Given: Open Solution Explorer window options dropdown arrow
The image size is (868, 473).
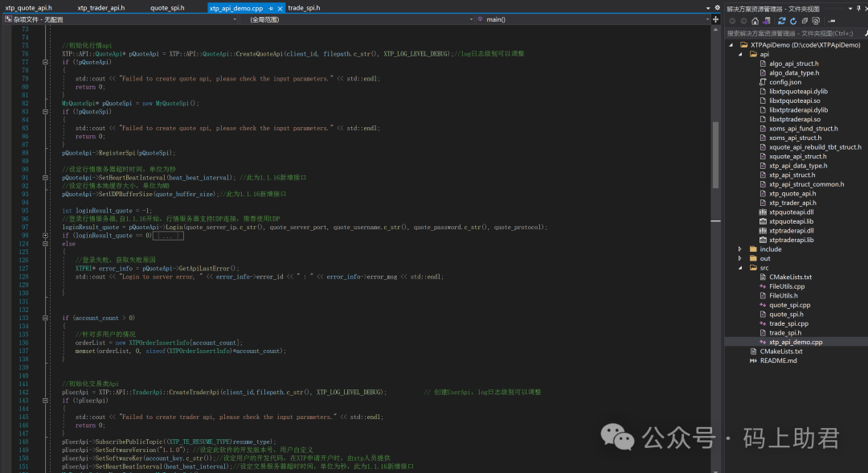Looking at the screenshot, I should (850, 8).
